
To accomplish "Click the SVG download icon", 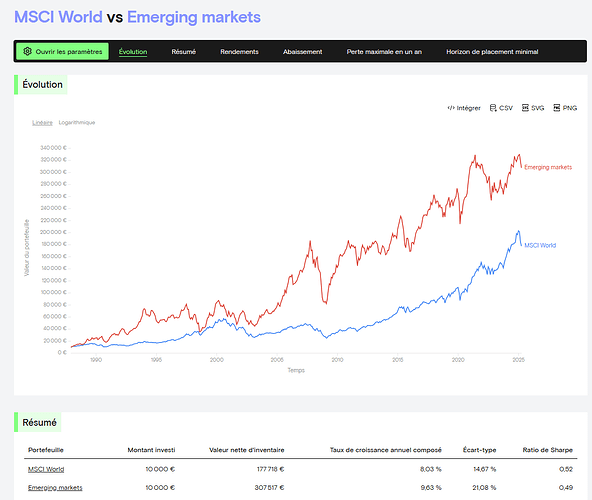I will click(525, 108).
